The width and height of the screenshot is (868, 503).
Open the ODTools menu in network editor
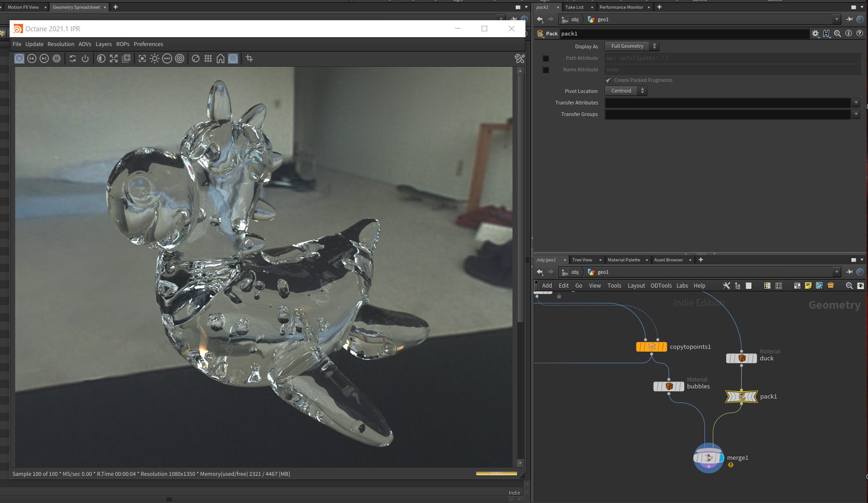click(661, 286)
